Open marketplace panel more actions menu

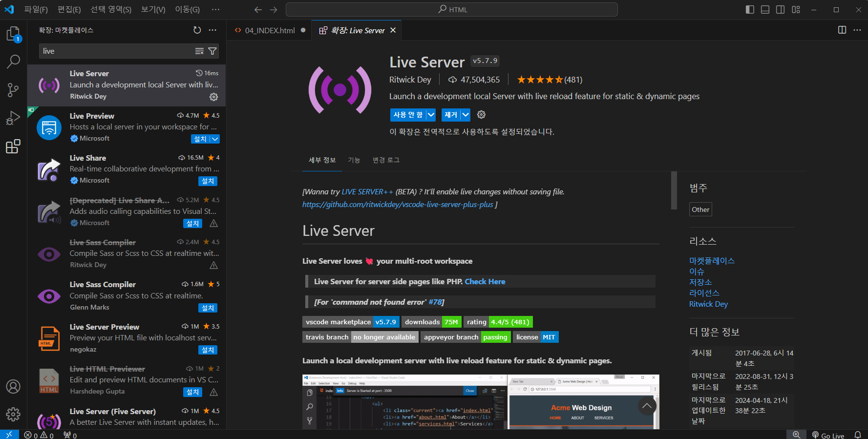click(212, 30)
